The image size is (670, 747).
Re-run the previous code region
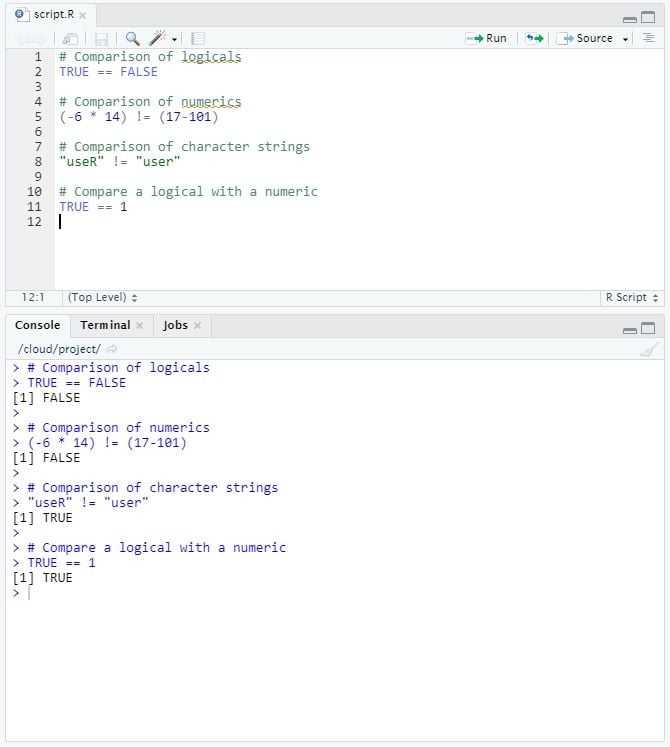point(535,38)
